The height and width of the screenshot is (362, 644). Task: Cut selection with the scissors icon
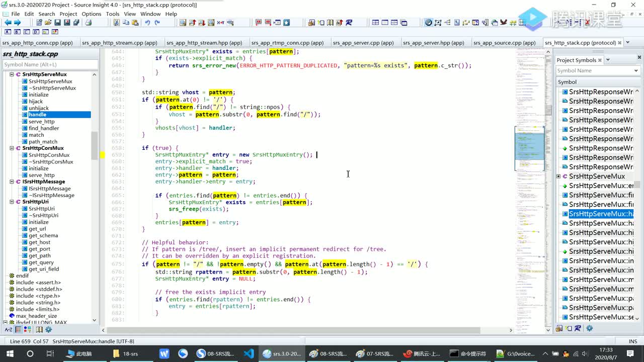[x=117, y=23]
